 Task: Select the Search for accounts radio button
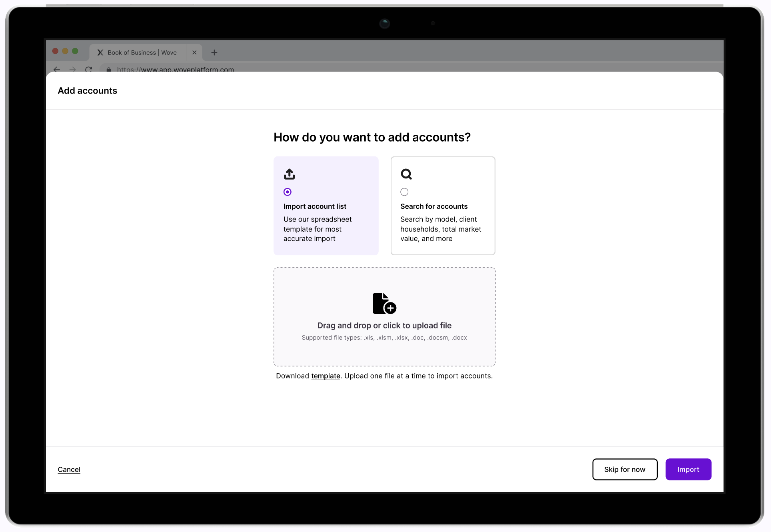[x=404, y=192]
